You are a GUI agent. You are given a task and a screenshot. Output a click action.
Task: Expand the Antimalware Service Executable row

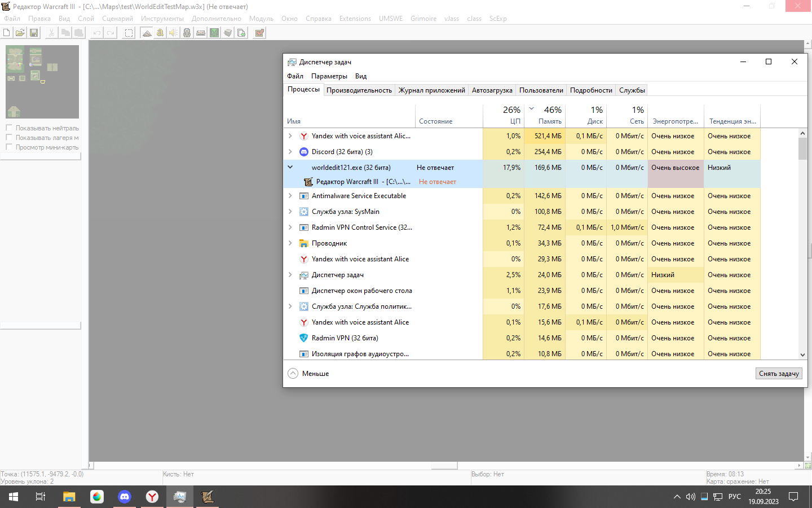[x=290, y=196]
